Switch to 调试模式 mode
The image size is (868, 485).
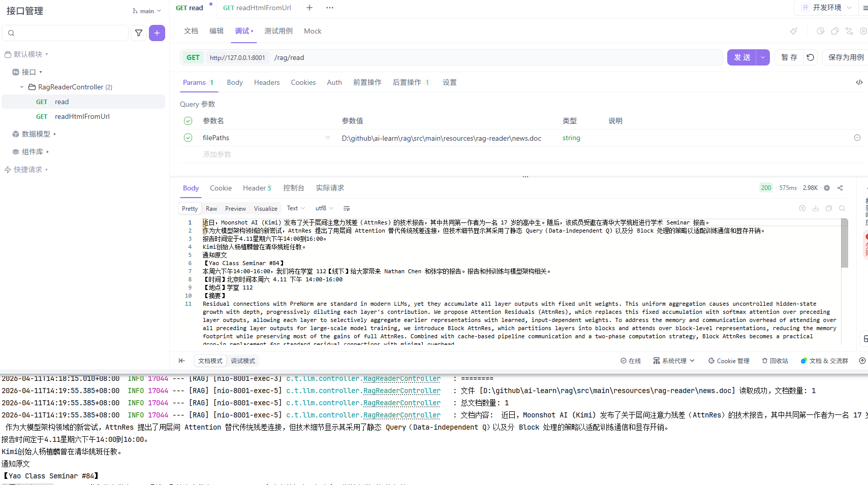coord(243,361)
